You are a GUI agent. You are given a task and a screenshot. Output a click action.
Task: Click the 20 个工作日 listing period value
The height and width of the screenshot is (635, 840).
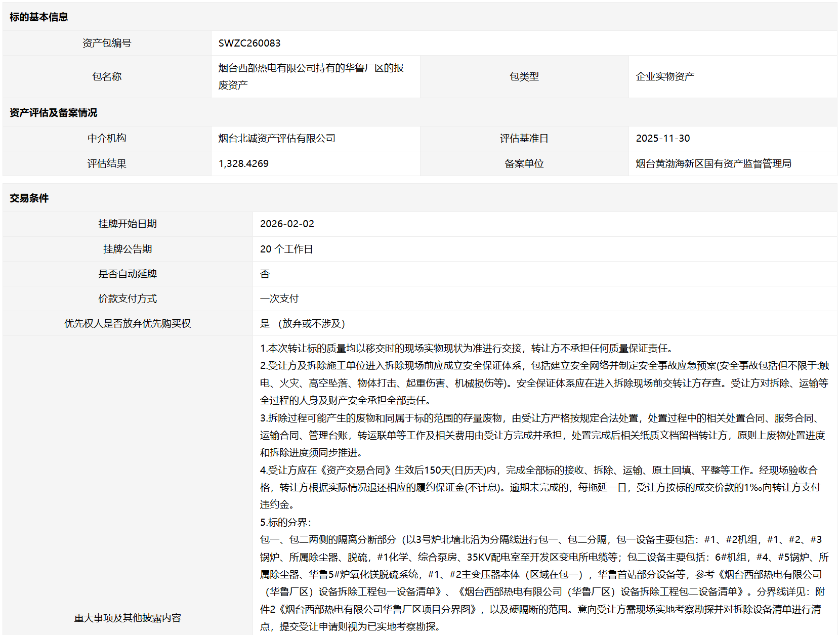coord(286,249)
